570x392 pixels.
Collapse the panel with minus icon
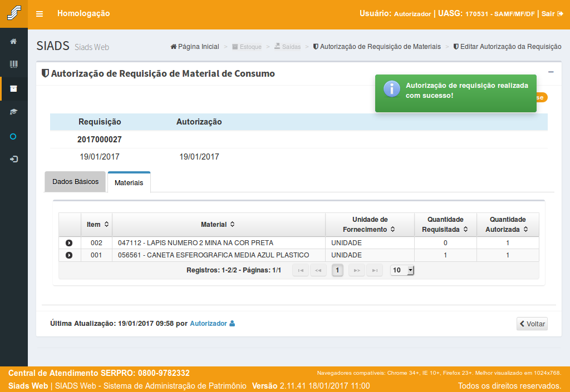click(x=551, y=72)
